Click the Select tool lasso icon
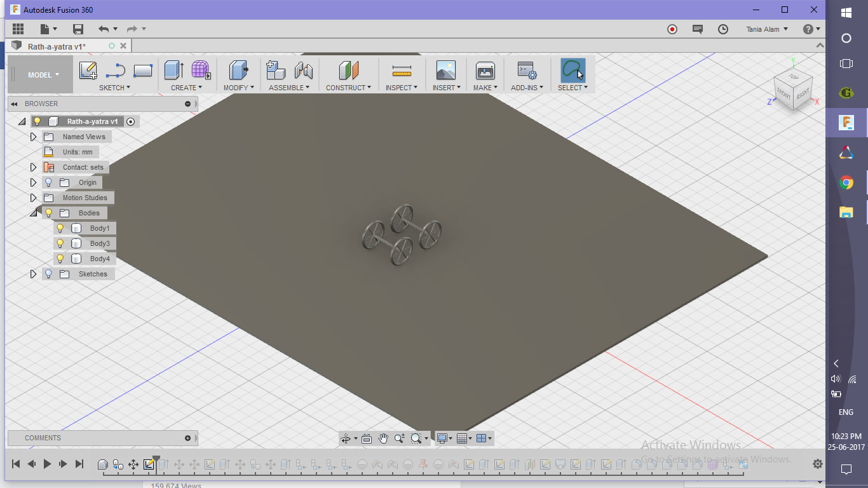 pos(573,70)
